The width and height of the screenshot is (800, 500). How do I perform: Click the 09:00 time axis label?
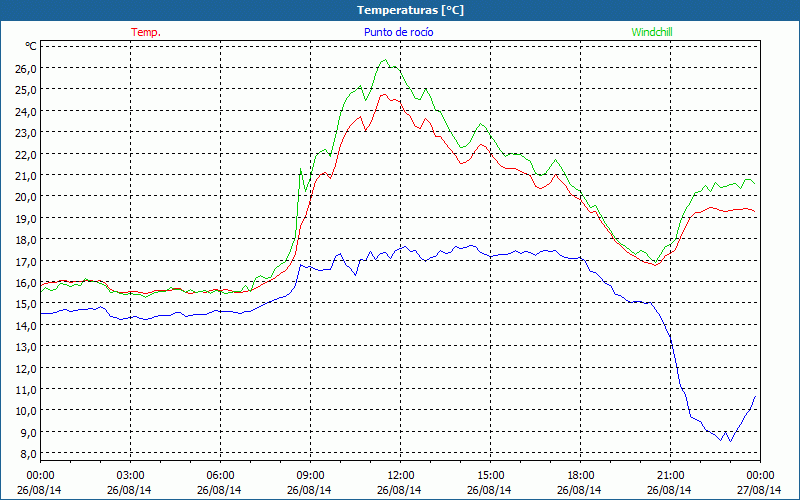310,476
